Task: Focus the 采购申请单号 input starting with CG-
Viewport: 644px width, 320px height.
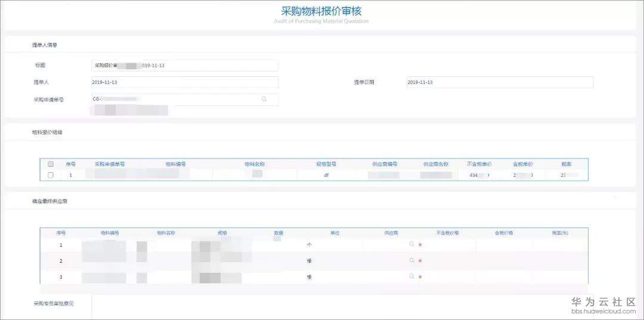Action: point(185,100)
